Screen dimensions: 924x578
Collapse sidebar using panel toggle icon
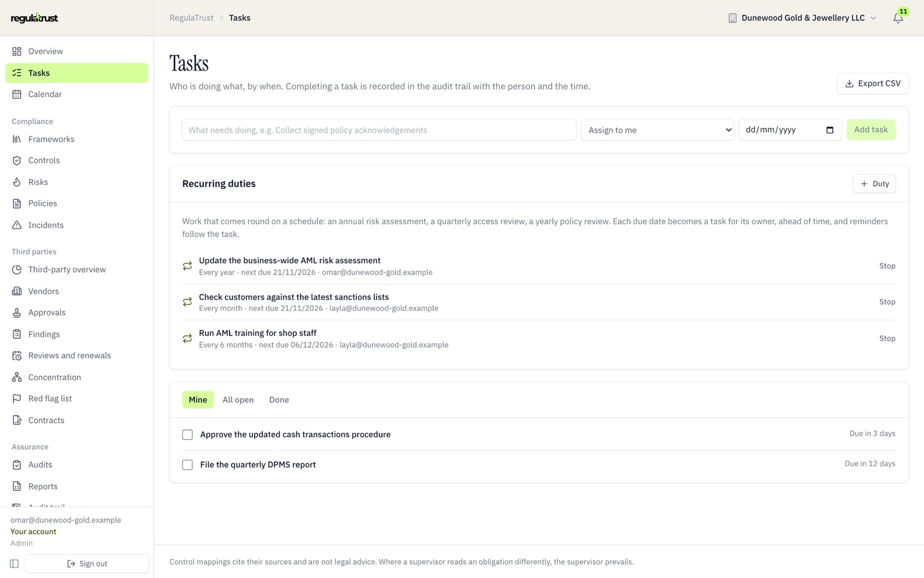pyautogui.click(x=14, y=564)
